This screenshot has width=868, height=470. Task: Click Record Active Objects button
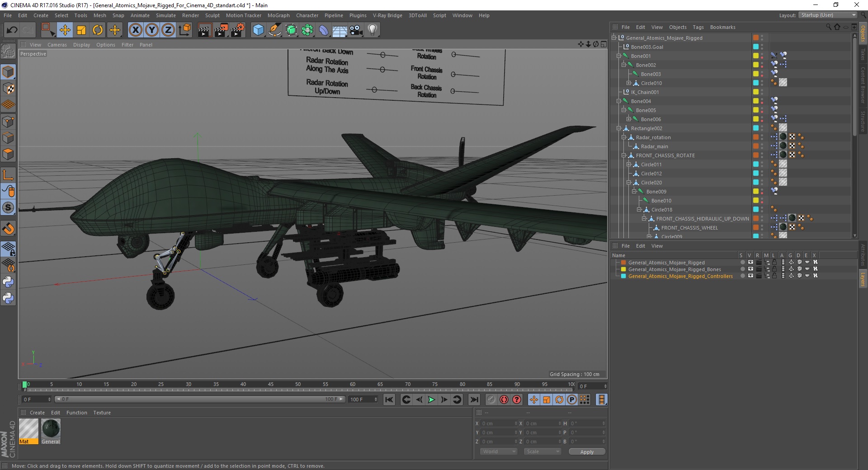coord(491,399)
